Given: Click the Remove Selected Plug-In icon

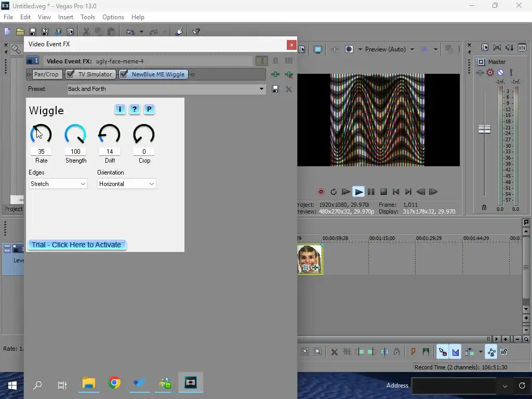Looking at the screenshot, I should pyautogui.click(x=289, y=74).
